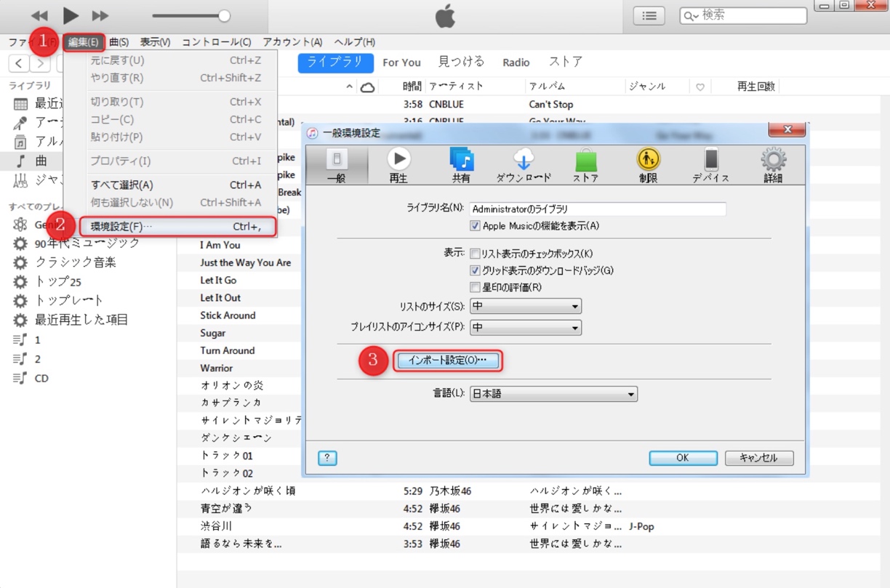Open the クラシック音楽 smart playlist

pos(76,262)
